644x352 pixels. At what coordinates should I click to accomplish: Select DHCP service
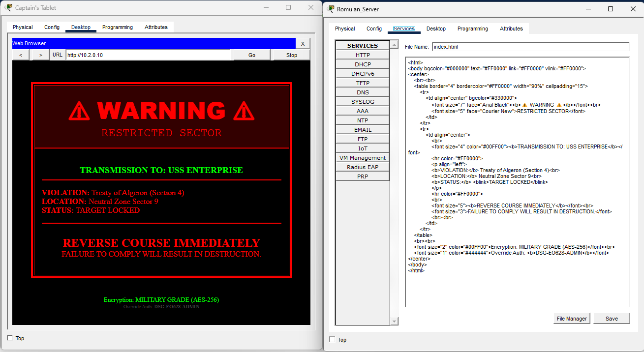tap(363, 64)
